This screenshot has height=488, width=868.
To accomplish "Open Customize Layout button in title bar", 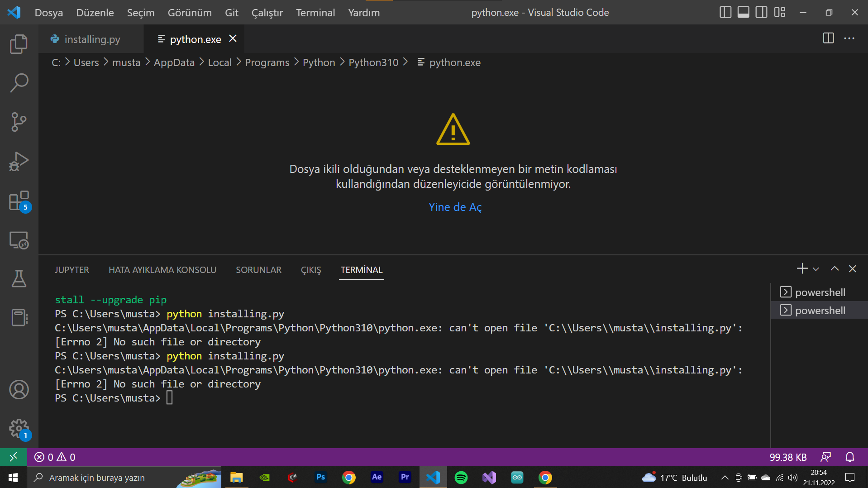I will click(780, 12).
